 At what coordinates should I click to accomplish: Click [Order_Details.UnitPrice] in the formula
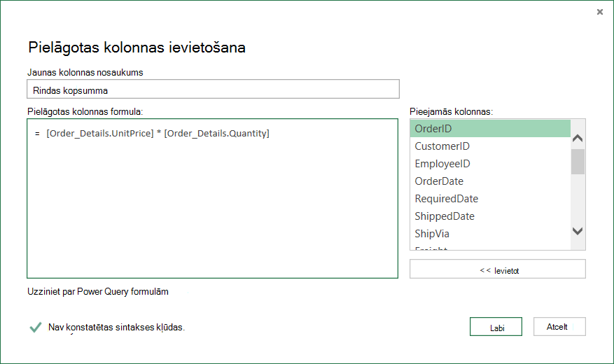pyautogui.click(x=100, y=134)
